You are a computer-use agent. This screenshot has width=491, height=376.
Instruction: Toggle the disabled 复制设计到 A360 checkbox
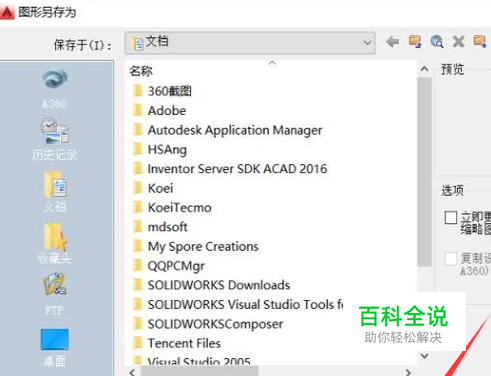point(451,259)
